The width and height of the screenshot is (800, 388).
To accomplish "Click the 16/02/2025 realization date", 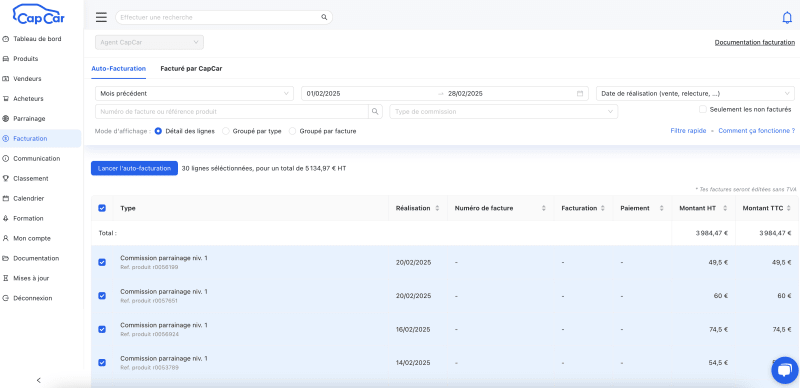I will point(413,329).
